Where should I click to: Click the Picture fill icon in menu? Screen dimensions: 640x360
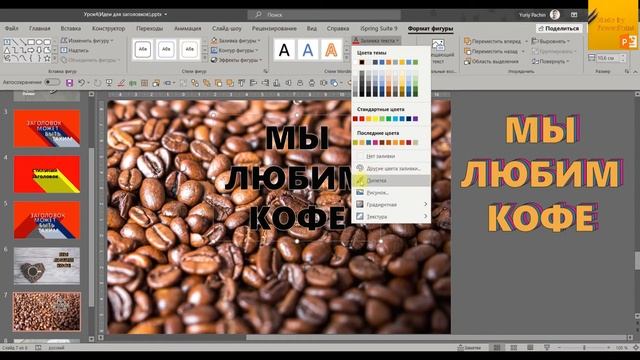point(360,192)
